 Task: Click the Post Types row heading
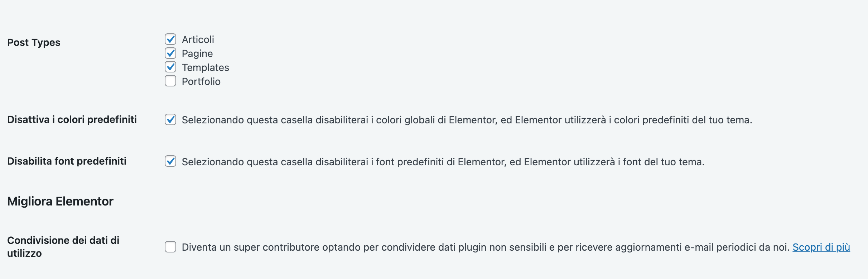[x=34, y=42]
